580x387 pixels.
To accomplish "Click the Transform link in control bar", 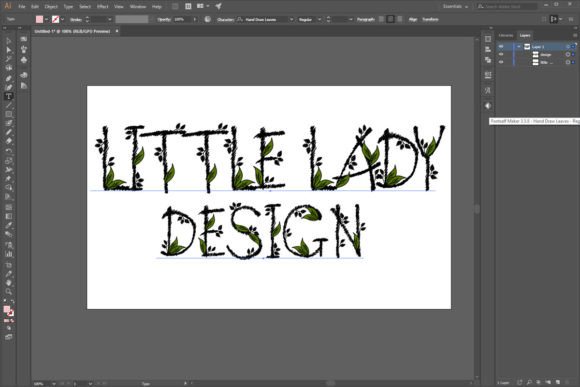I will tap(430, 19).
